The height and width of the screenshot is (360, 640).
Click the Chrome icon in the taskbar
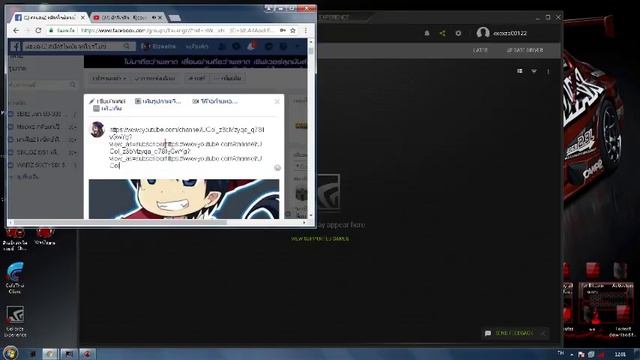point(50,354)
